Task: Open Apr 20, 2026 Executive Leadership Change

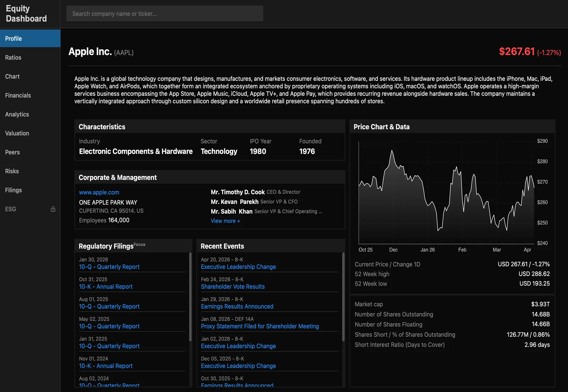Action: tap(238, 267)
